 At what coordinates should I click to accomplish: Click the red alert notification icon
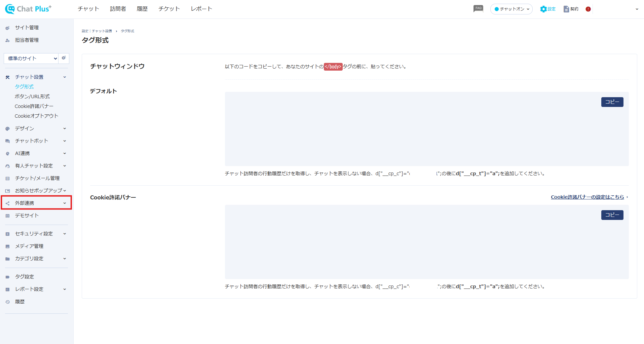[588, 9]
